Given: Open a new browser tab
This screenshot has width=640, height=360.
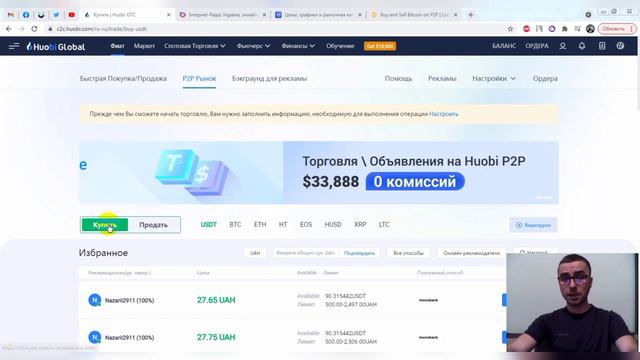Looking at the screenshot, I should [x=471, y=15].
